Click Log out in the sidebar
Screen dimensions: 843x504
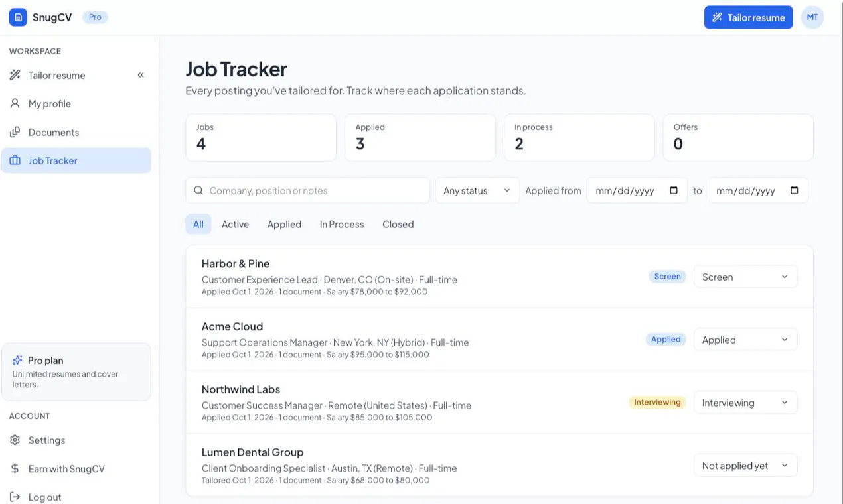click(x=76, y=497)
